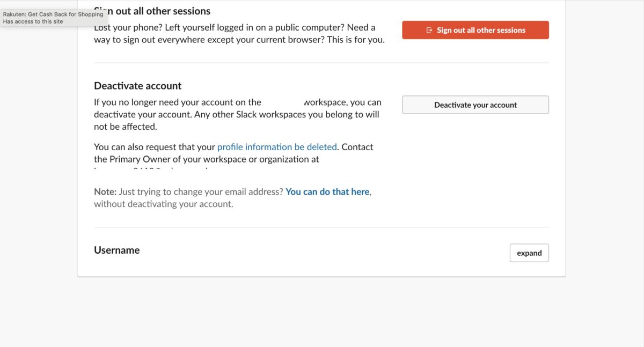Click the Rakuten Get Cash Back tooltip
Image resolution: width=644 pixels, height=347 pixels.
click(x=53, y=18)
